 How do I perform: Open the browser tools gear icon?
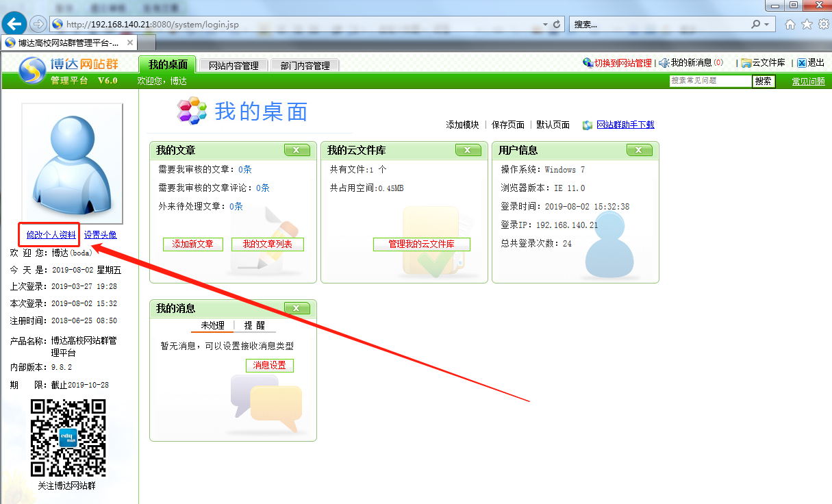click(823, 25)
